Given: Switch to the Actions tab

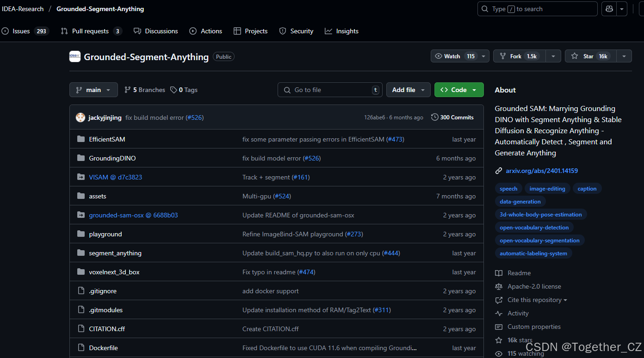Looking at the screenshot, I should click(x=206, y=31).
